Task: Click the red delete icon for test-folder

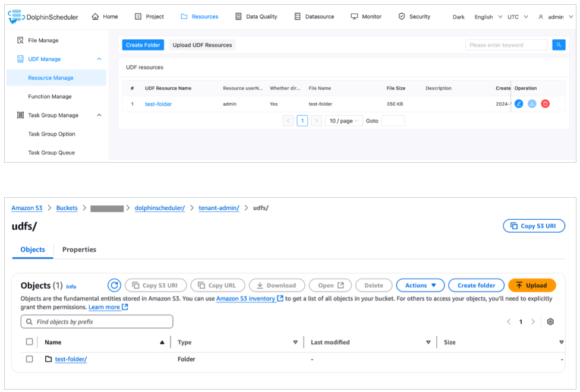Action: [545, 104]
